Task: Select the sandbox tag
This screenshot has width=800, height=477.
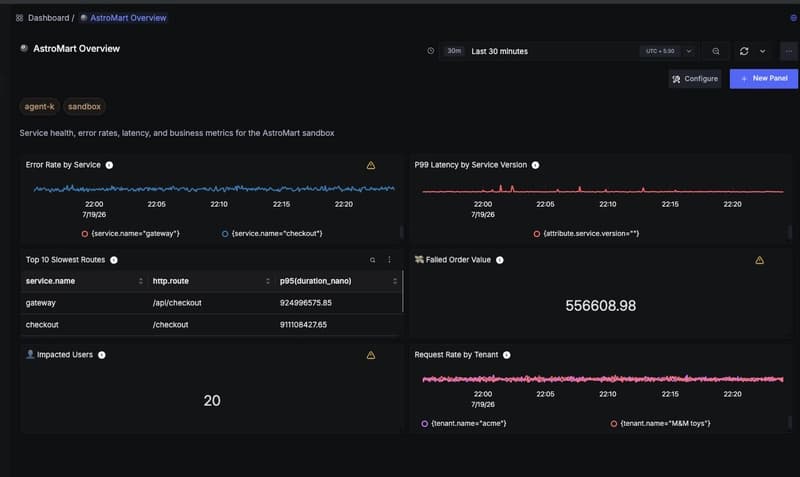Action: [x=84, y=107]
